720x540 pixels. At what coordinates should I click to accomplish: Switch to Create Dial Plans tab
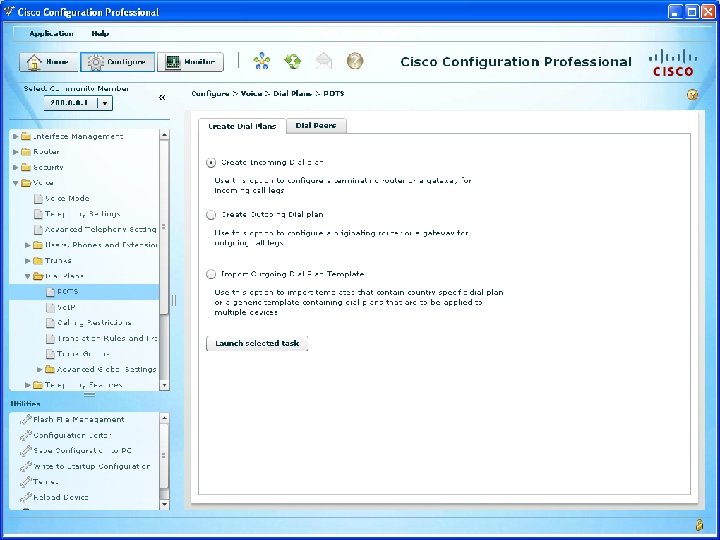pyautogui.click(x=242, y=126)
